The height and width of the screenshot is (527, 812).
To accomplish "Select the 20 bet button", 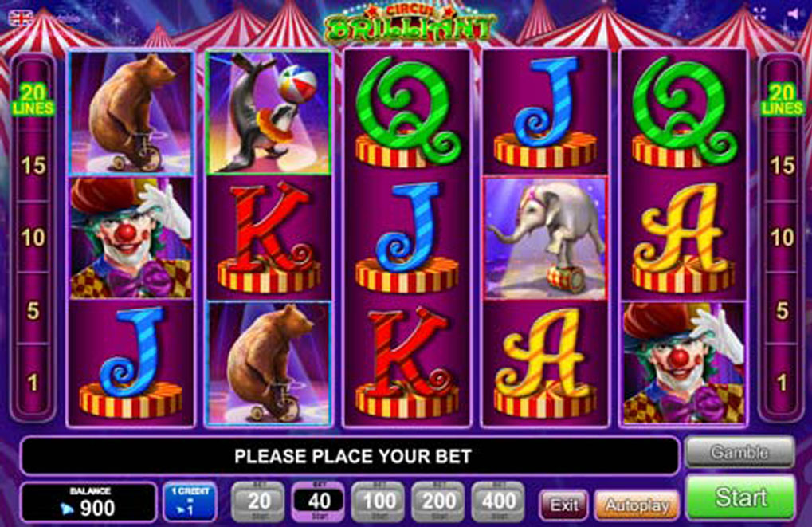I will pyautogui.click(x=258, y=501).
